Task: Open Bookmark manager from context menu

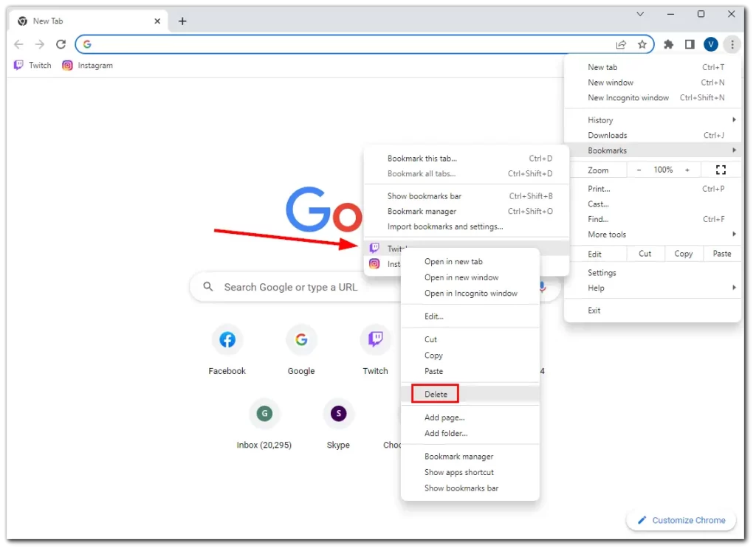Action: [x=470, y=457]
